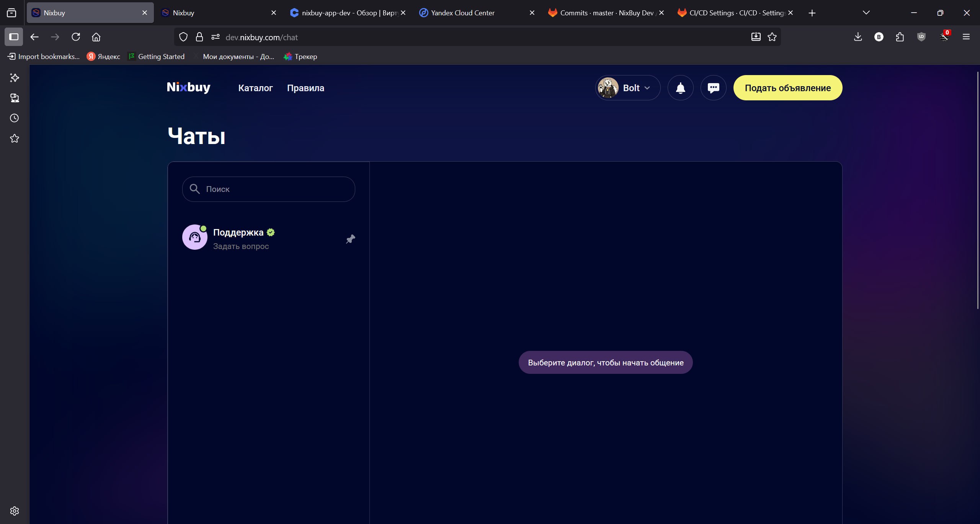Open the notifications bell icon

pos(680,88)
